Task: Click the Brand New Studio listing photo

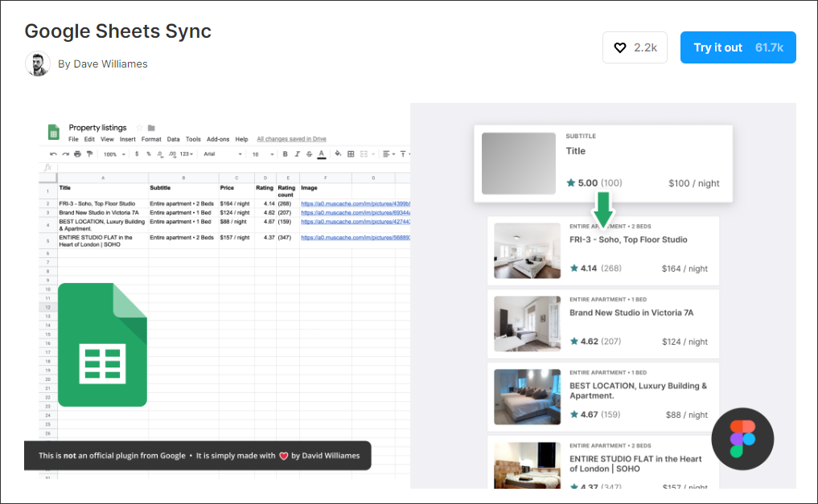Action: (528, 324)
